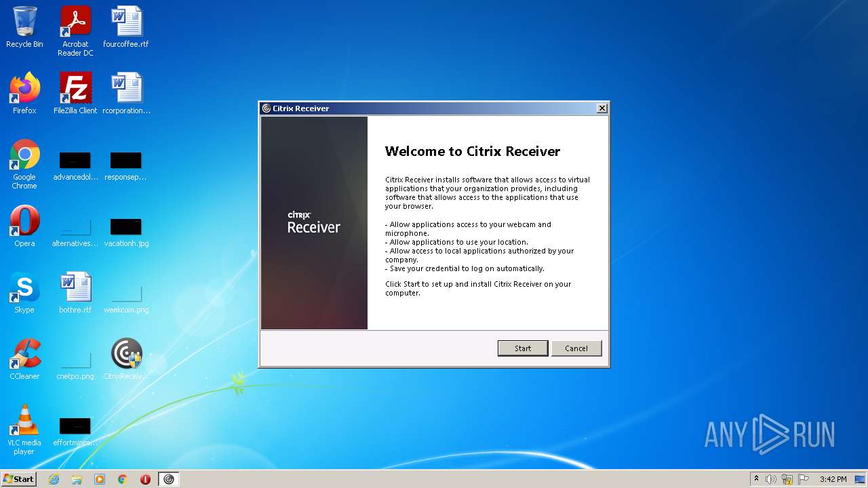Open the Action Center flag icon
Screen dimensions: 868x488
804,479
